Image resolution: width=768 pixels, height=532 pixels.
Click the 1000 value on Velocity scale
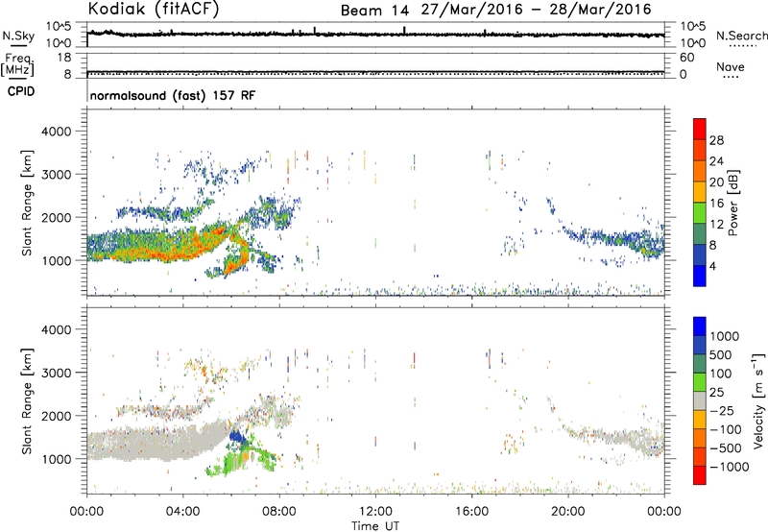[x=725, y=336]
